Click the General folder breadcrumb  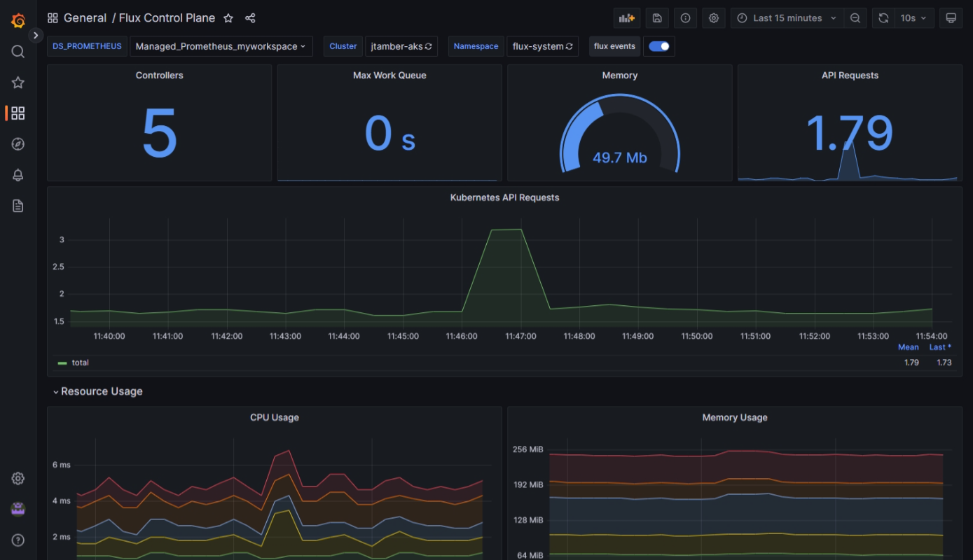pyautogui.click(x=85, y=18)
